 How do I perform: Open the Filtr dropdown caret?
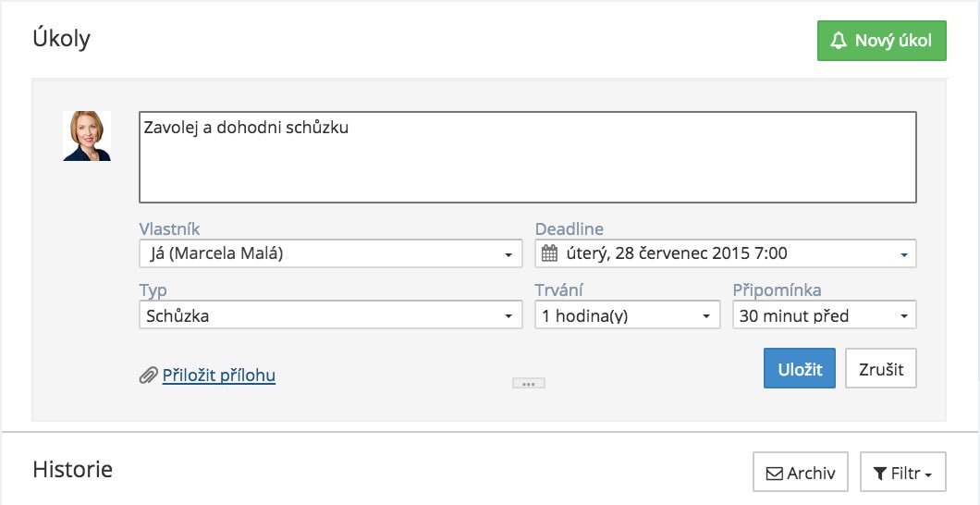[928, 475]
